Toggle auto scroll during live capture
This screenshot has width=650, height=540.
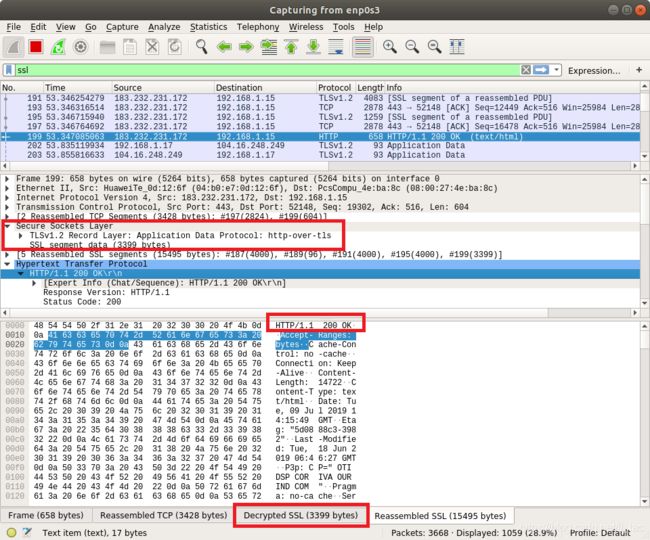coord(336,47)
